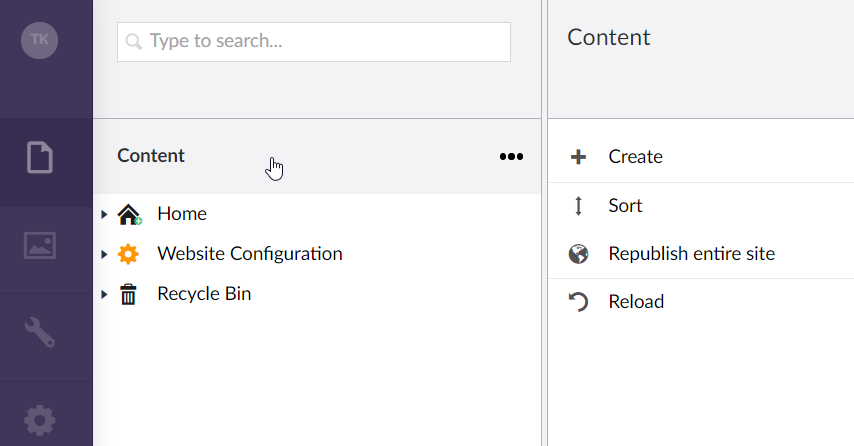Click the sort arrows icon
The width and height of the screenshot is (854, 446).
point(578,206)
